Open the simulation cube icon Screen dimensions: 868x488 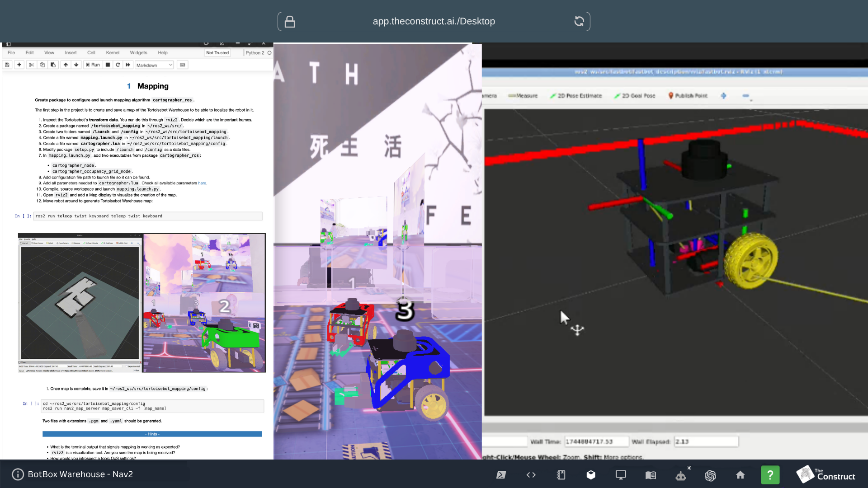[x=591, y=475]
